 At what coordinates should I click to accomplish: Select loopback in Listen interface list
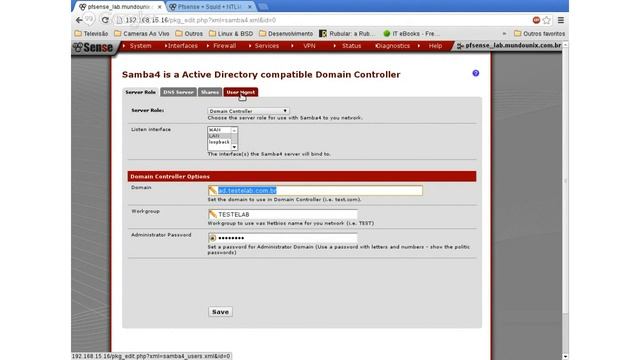219,142
